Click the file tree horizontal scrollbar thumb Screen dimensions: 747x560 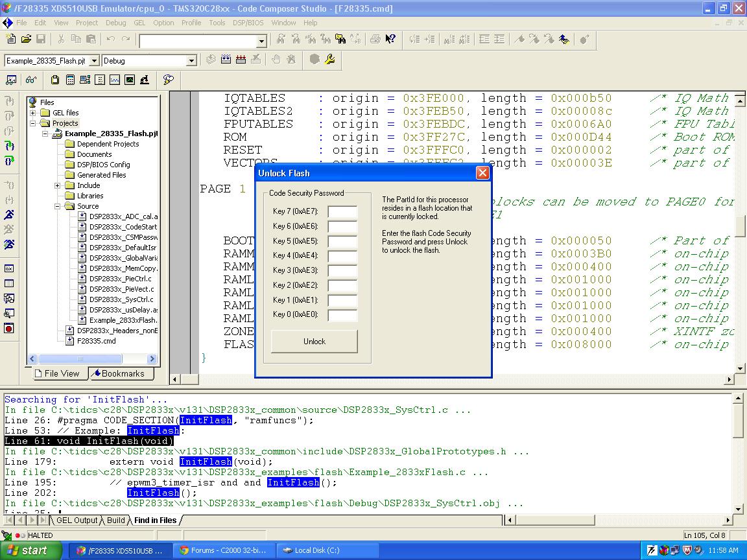click(x=80, y=358)
